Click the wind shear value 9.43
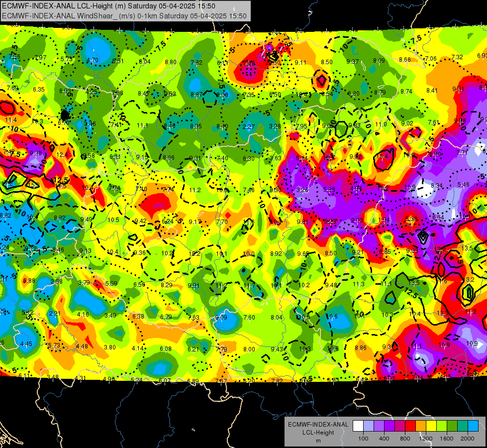The height and width of the screenshot is (448, 487). tap(277, 349)
